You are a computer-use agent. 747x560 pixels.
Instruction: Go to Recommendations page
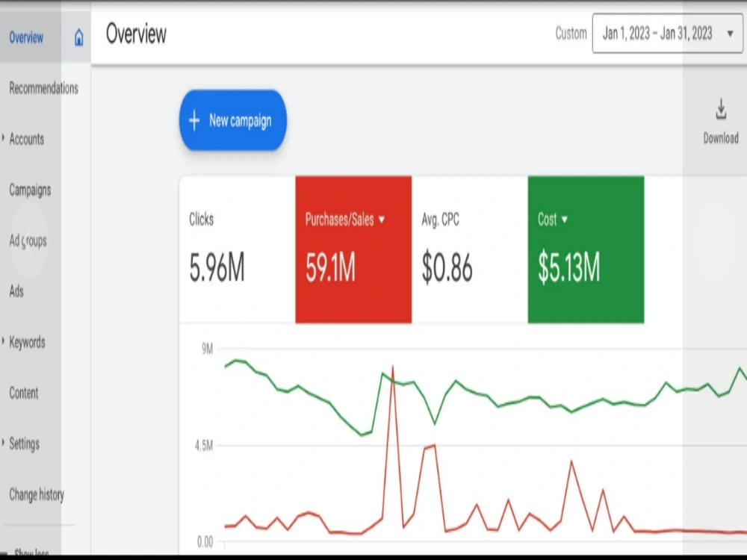[44, 88]
